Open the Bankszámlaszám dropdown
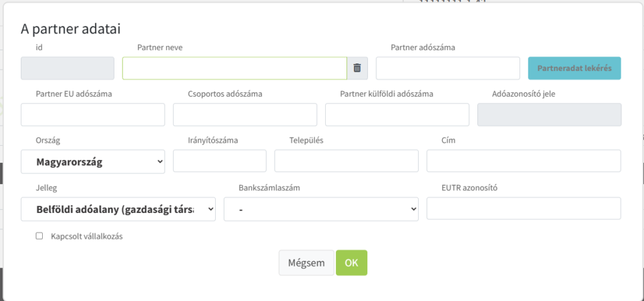 pos(321,209)
